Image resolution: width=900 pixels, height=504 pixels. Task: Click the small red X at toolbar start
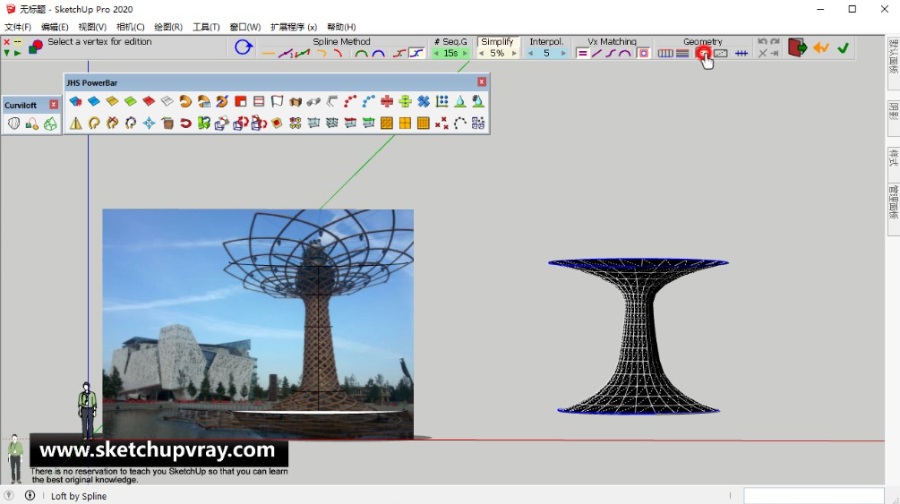6,42
